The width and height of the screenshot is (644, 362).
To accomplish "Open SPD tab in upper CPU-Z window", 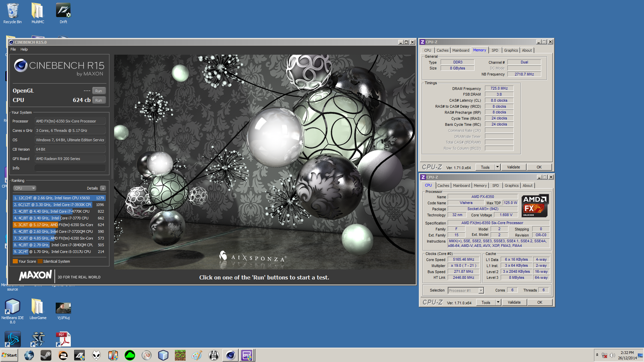I will (x=495, y=50).
